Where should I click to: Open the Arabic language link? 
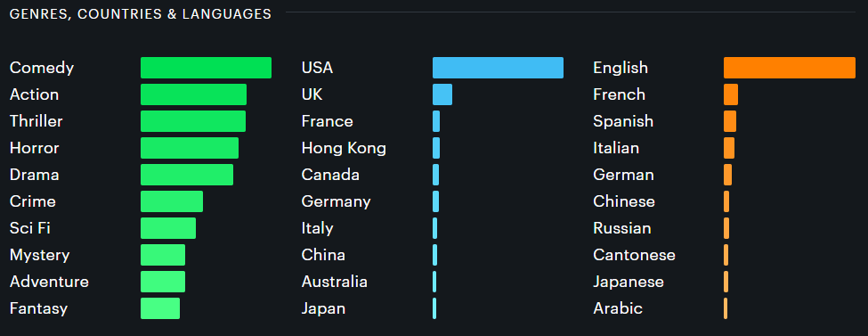pos(618,308)
